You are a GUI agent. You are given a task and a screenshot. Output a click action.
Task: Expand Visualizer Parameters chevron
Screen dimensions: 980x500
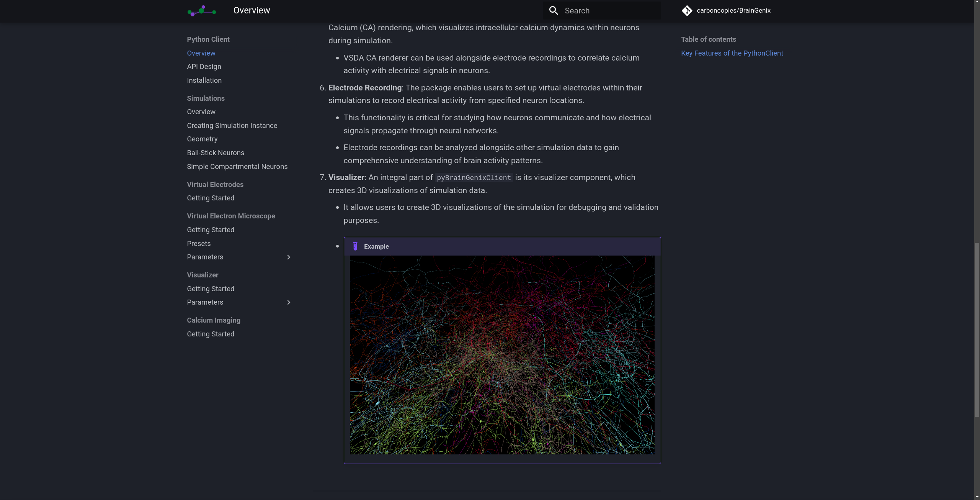[x=289, y=302]
